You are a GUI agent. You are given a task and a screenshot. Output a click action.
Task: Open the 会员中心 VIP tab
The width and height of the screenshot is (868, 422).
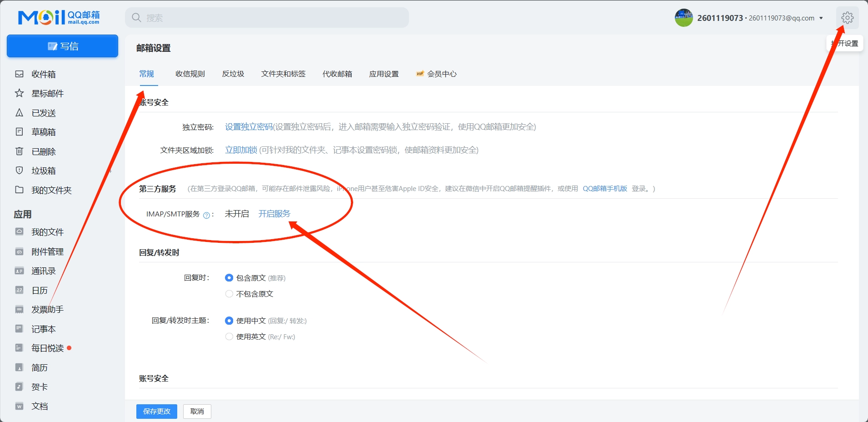pos(436,74)
